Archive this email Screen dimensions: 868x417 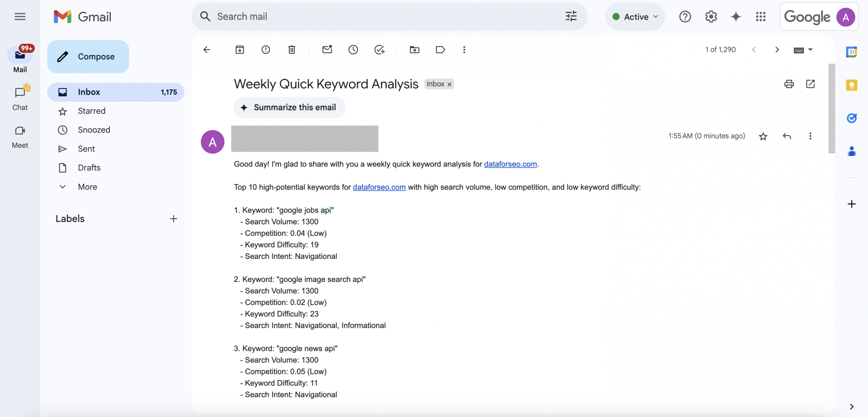pyautogui.click(x=240, y=50)
